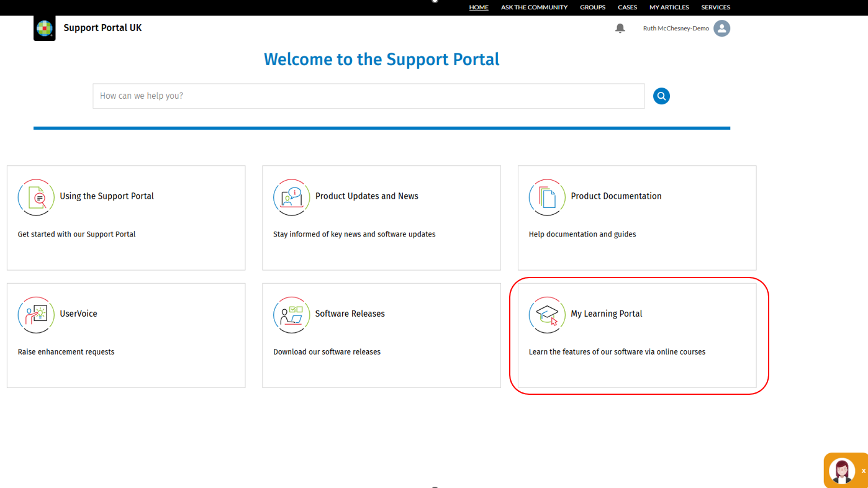The width and height of the screenshot is (868, 488).
Task: Open the chat assistant avatar widget
Action: 842,471
